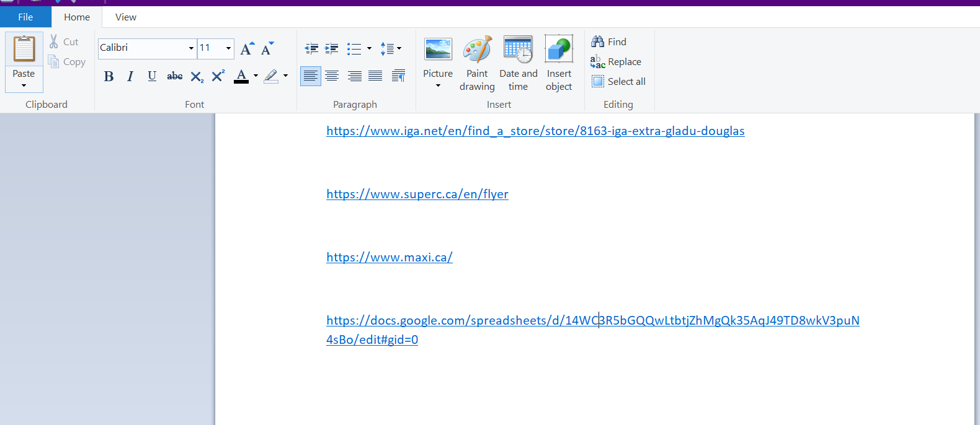Copy the selected text
980x425 pixels.
67,62
